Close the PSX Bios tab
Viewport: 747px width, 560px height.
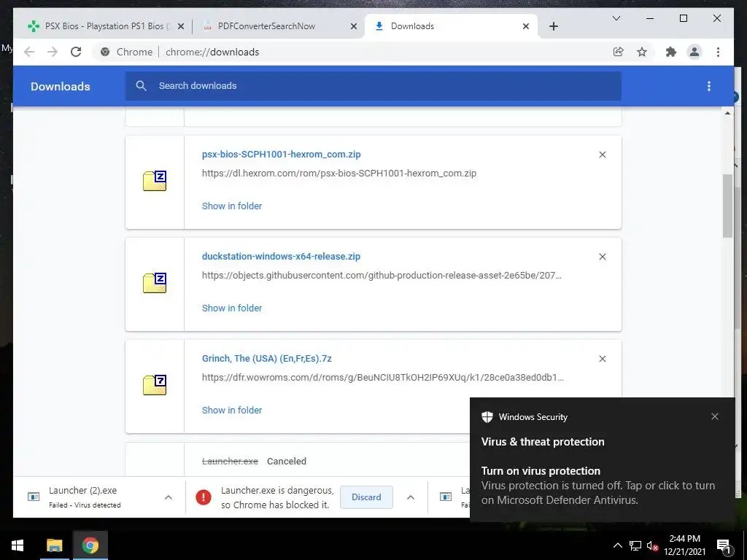[181, 27]
